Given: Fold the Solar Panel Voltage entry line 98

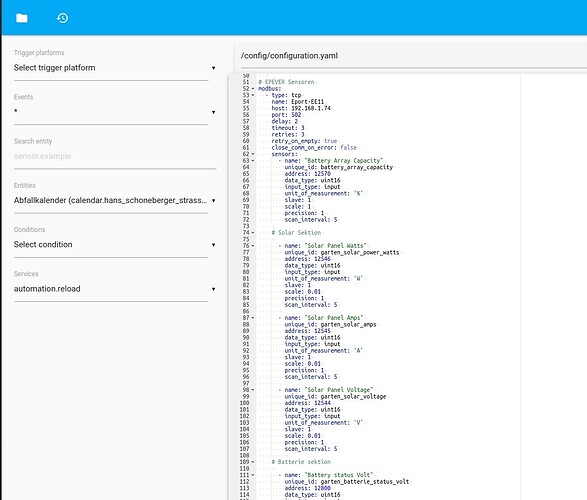Looking at the screenshot, I should click(253, 390).
